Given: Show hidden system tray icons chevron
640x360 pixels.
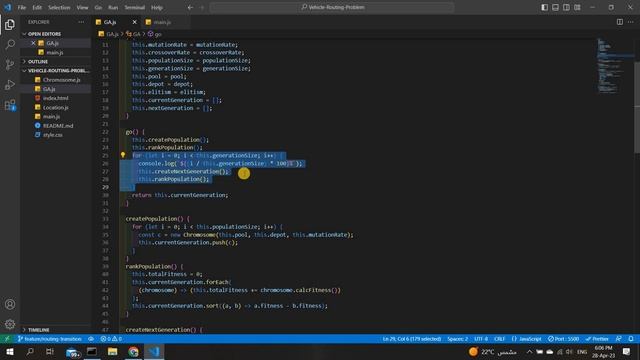Looking at the screenshot, I should [x=529, y=351].
